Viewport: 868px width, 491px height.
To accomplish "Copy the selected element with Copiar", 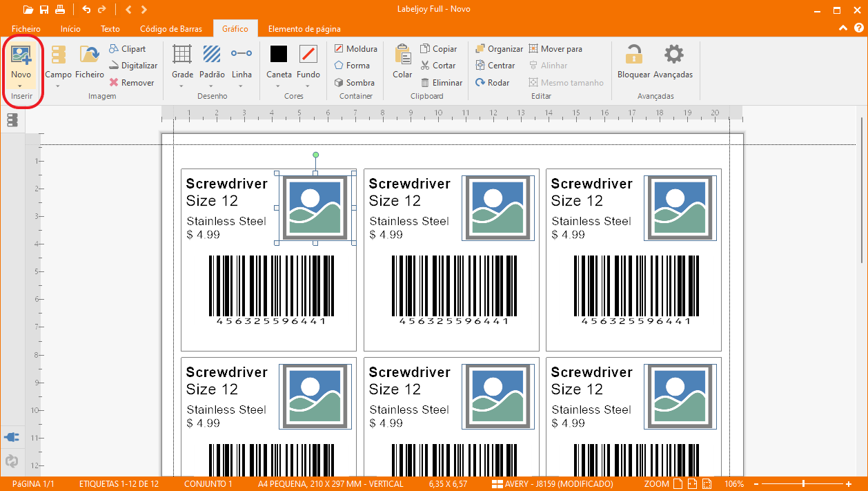I will coord(439,49).
